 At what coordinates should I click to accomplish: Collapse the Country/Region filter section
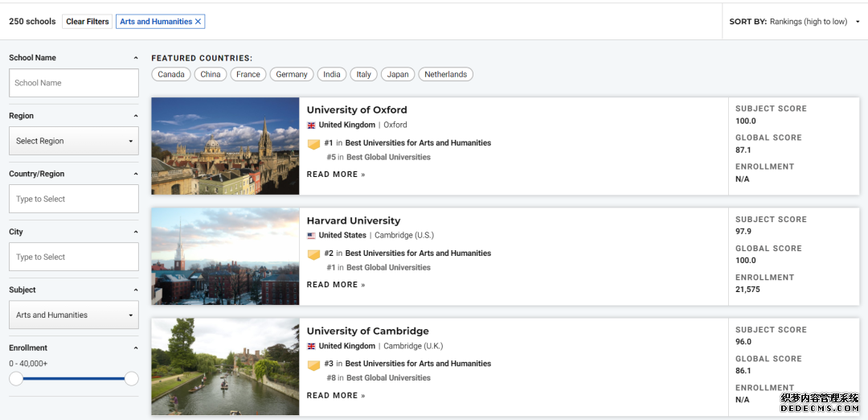coord(136,174)
